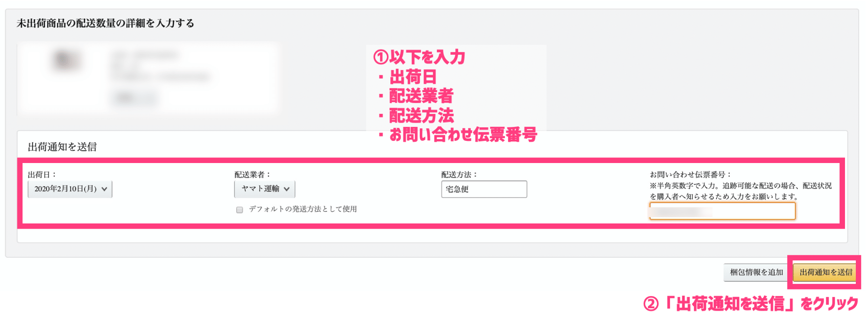The image size is (868, 323).
Task: Click the 出荷通知を送信 section header
Action: pos(62,147)
